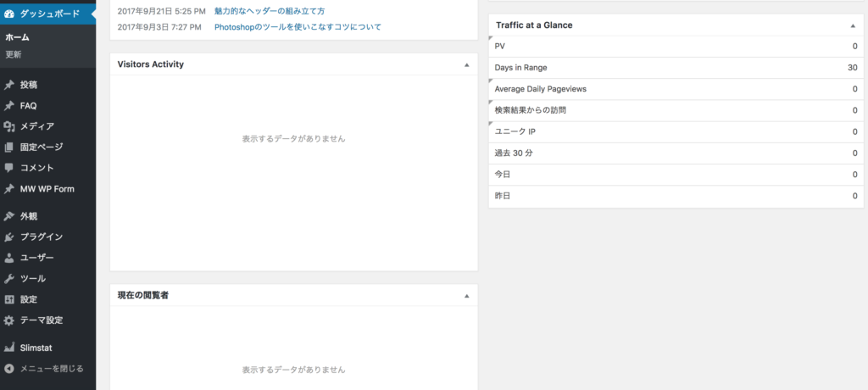The image size is (868, 390).
Task: Collapse the Traffic at a Glance panel
Action: point(853,25)
